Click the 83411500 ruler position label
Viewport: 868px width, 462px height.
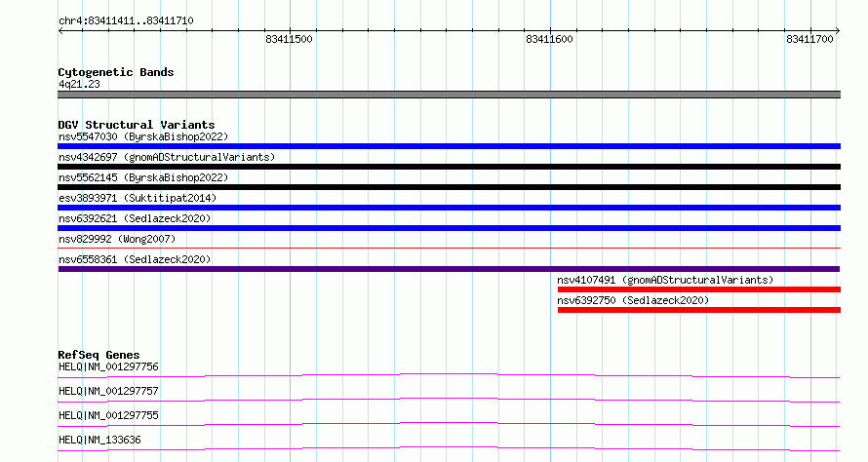[x=289, y=39]
